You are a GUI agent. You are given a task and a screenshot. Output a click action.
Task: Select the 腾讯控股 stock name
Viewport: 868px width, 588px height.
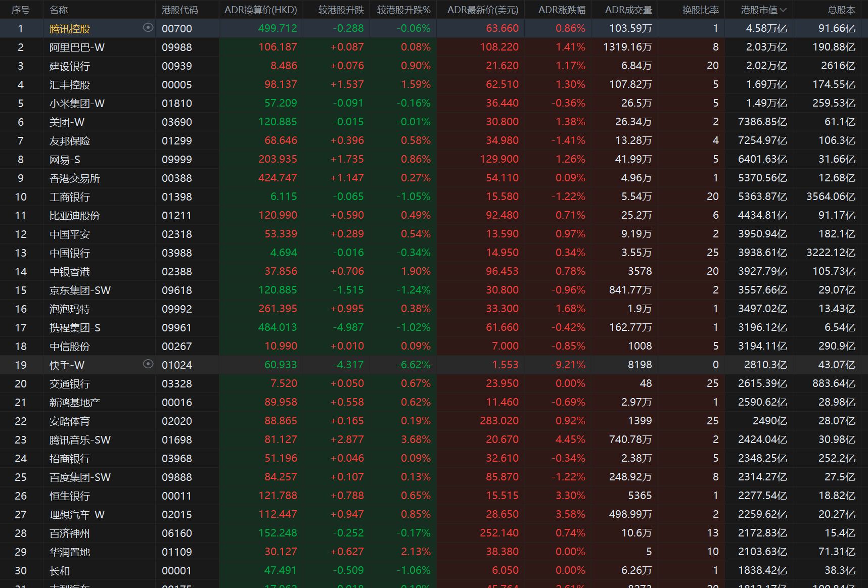(x=70, y=29)
